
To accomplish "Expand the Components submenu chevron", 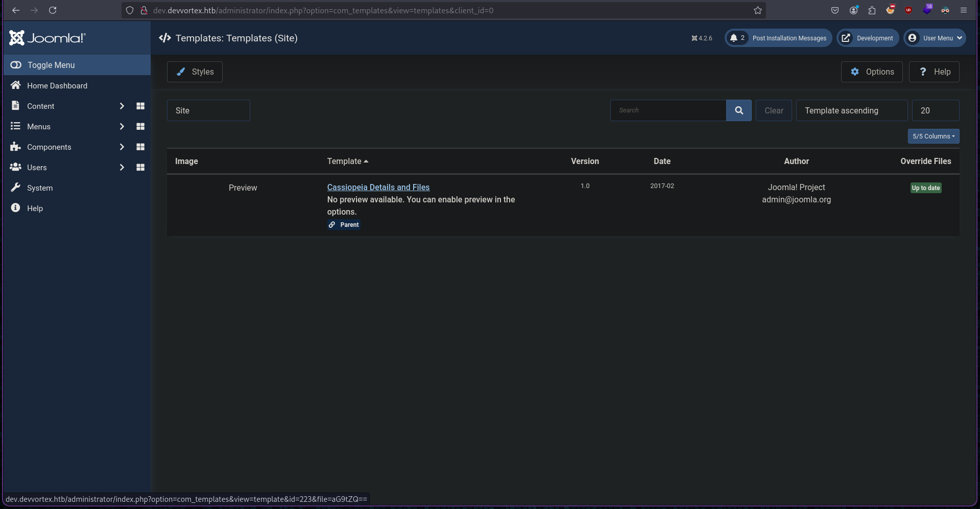I will click(x=122, y=147).
